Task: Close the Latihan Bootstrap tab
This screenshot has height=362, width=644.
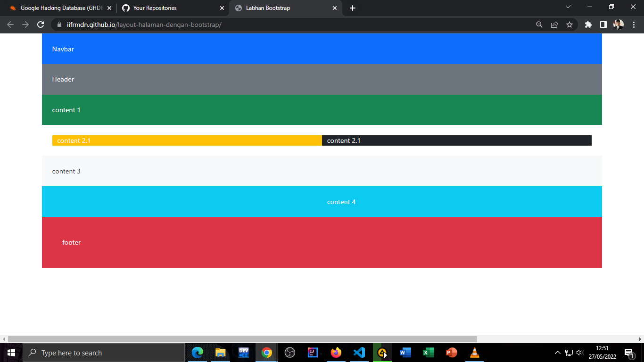Action: tap(335, 8)
